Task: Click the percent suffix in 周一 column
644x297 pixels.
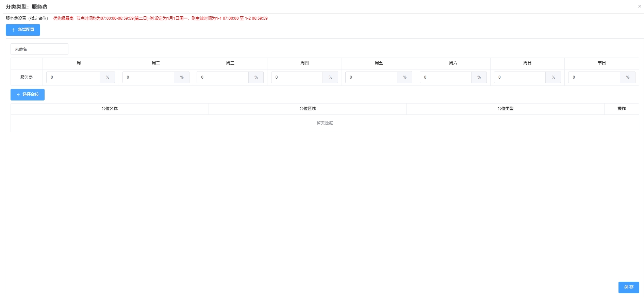Action: click(x=108, y=77)
